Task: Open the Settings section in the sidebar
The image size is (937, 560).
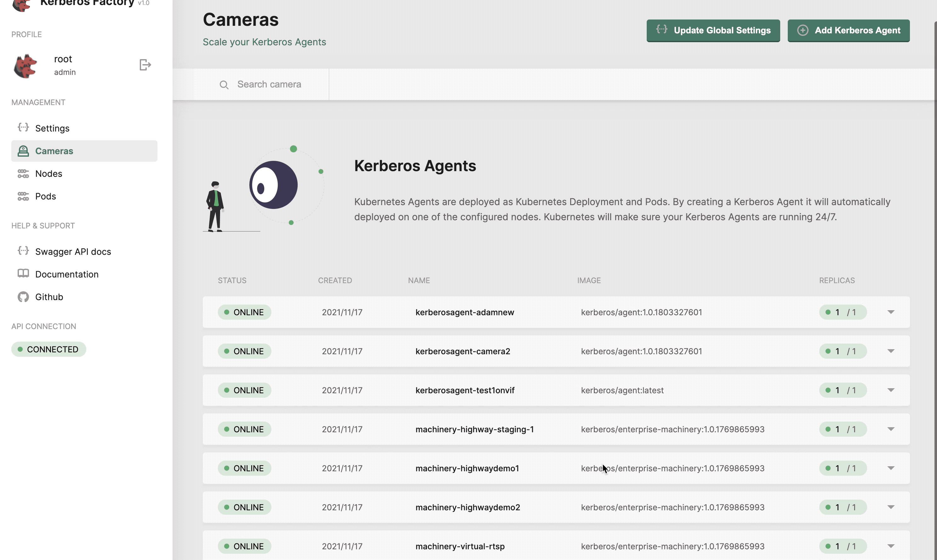Action: point(53,128)
